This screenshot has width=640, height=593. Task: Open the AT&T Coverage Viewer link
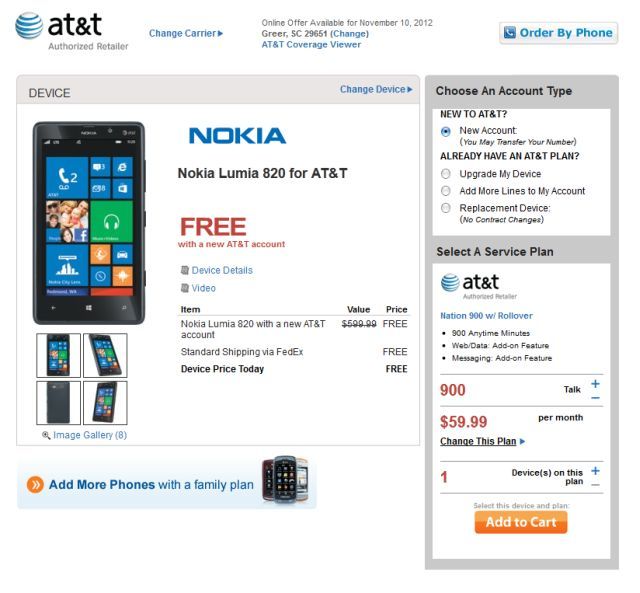311,45
